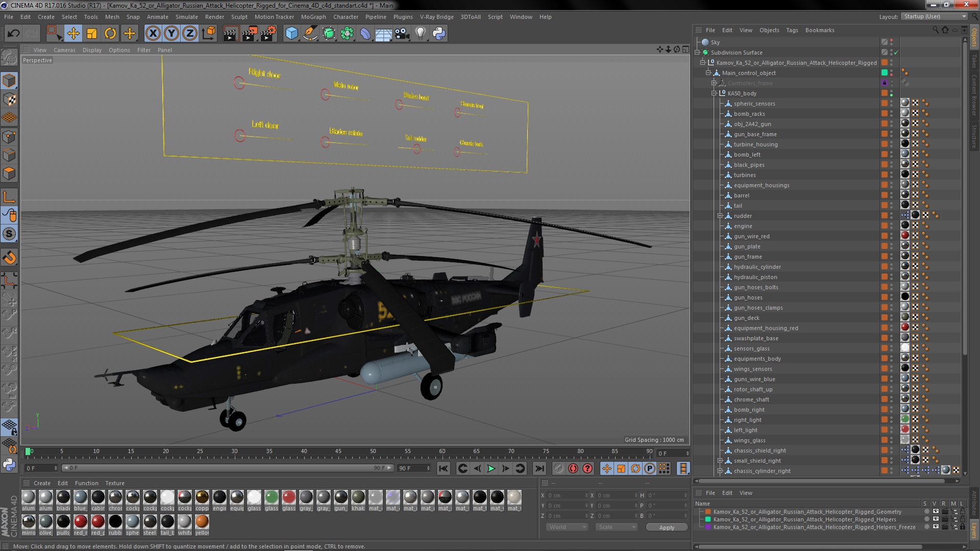Click the current frame field 0 F
Screen dimensions: 980x551
[42, 468]
